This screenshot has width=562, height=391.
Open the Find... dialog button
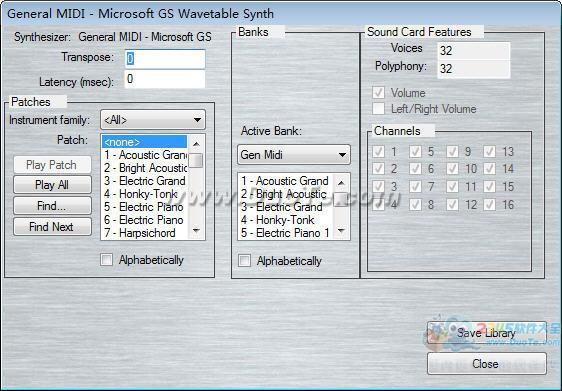52,206
